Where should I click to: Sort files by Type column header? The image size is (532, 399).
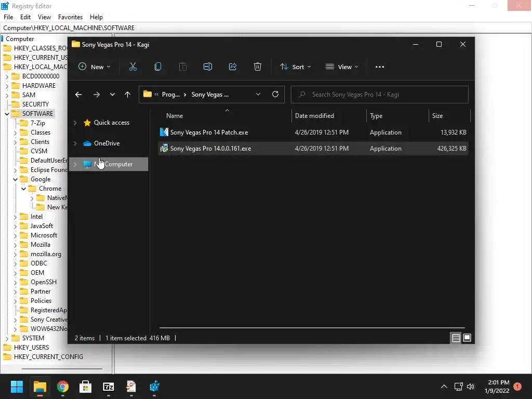pos(376,116)
